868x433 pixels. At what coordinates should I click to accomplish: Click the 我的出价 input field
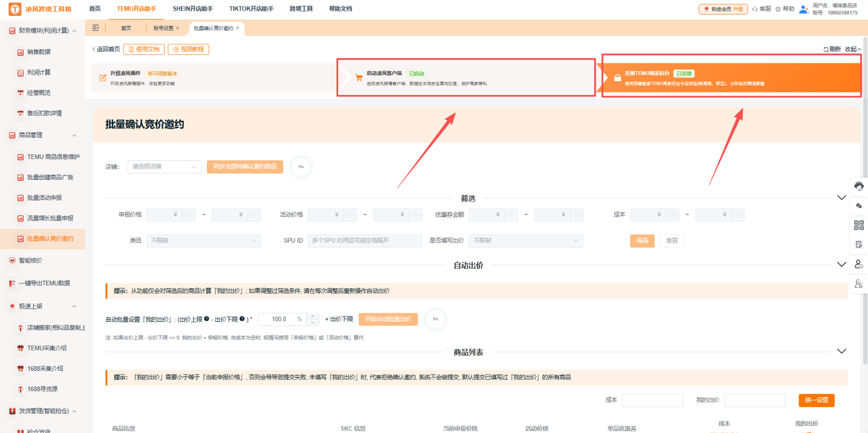click(x=755, y=400)
